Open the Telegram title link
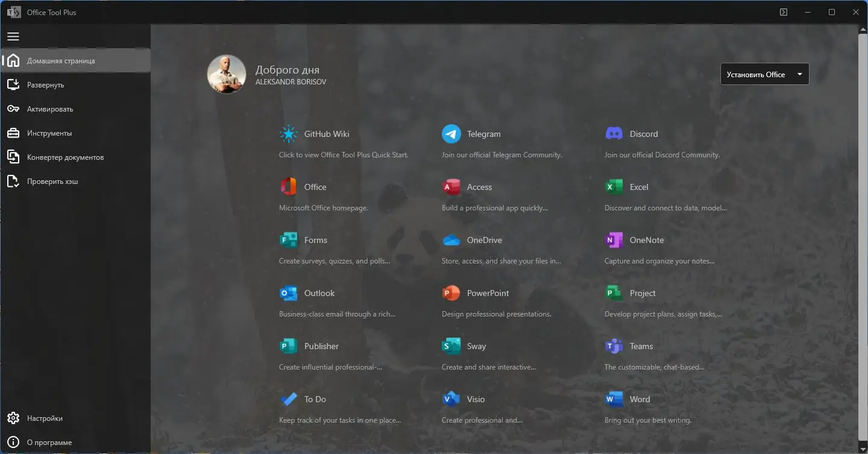This screenshot has height=454, width=868. click(484, 134)
